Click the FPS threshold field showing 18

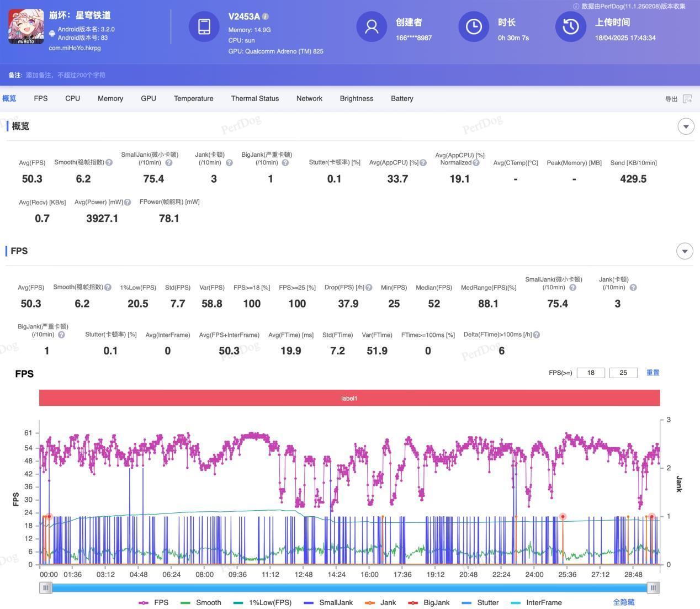pos(590,373)
